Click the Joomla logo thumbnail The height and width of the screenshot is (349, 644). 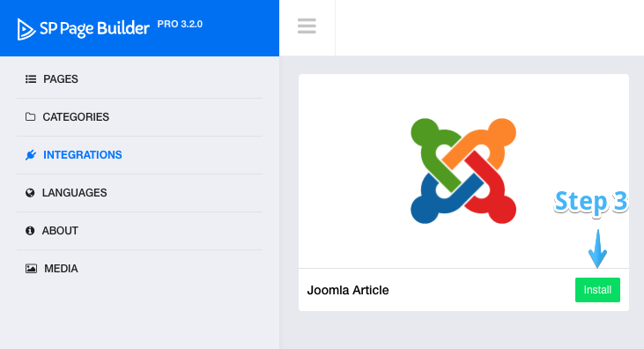[463, 171]
